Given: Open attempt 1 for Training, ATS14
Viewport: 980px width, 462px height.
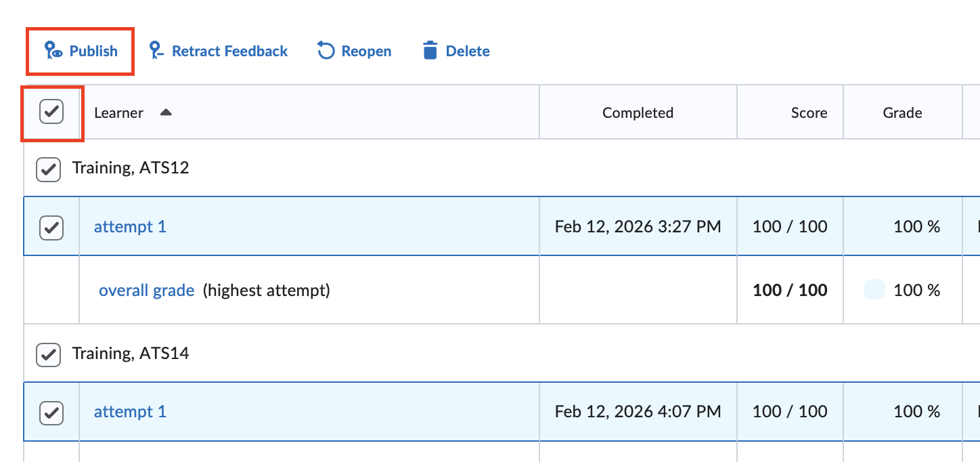Looking at the screenshot, I should 130,411.
